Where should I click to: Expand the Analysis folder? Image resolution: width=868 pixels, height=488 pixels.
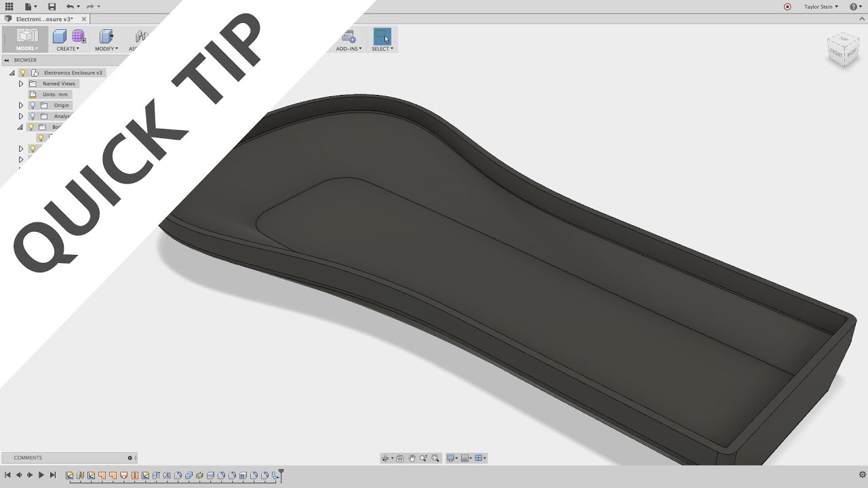[21, 116]
